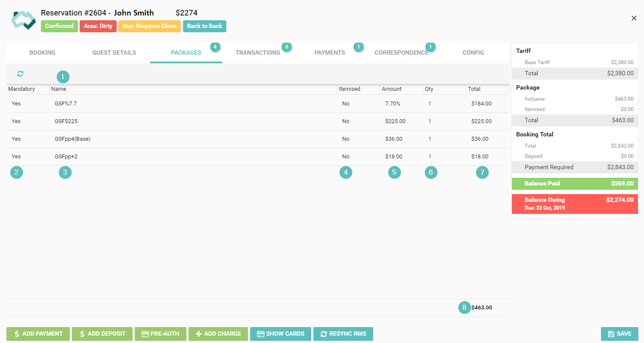This screenshot has width=644, height=343.
Task: Click the Add Charge button
Action: point(218,334)
